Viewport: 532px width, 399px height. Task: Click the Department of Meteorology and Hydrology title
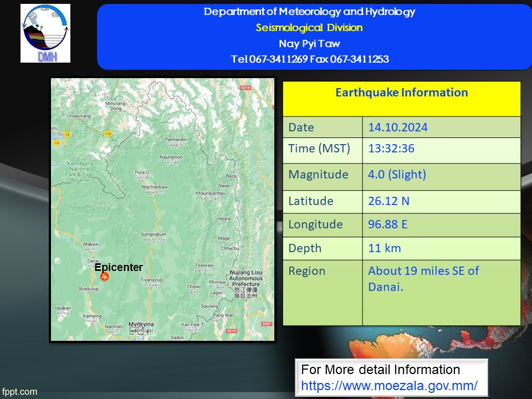click(309, 12)
